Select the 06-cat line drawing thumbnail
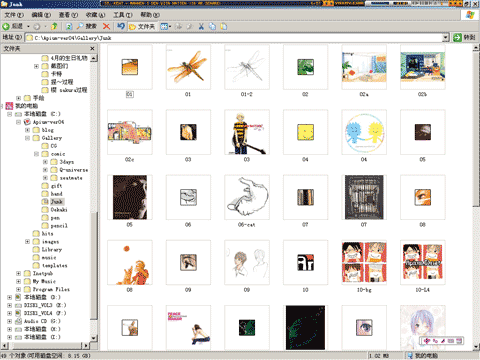The image size is (480, 360). coord(247,197)
